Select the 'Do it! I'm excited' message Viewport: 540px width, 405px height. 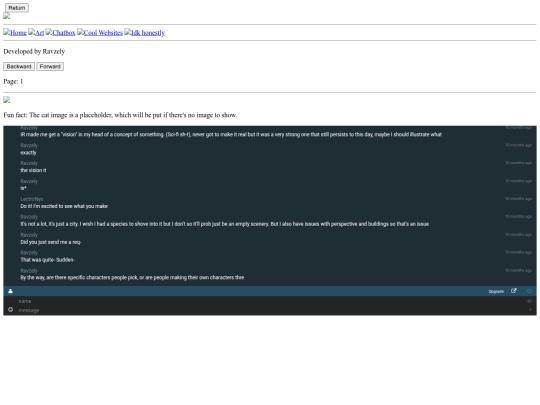coord(64,206)
